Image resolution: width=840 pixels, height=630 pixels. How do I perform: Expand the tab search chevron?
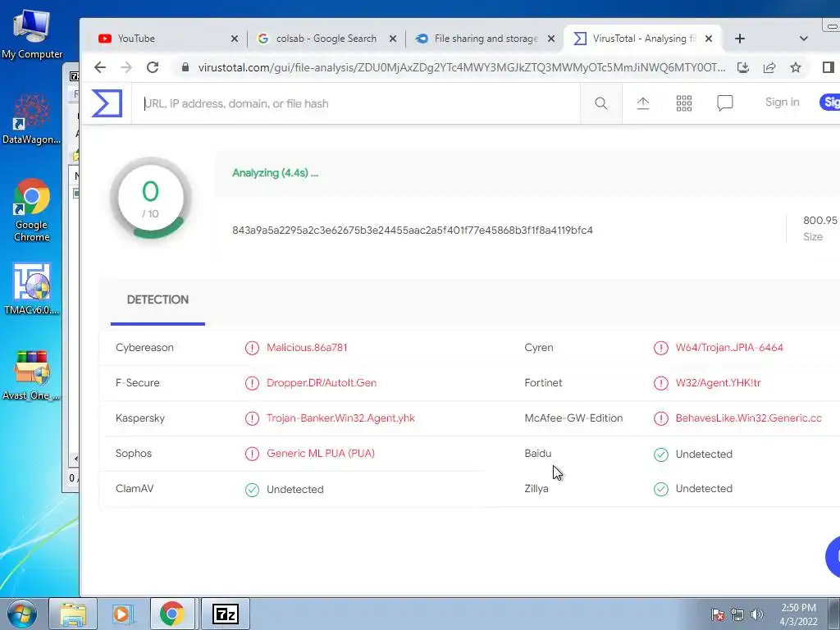pos(804,39)
